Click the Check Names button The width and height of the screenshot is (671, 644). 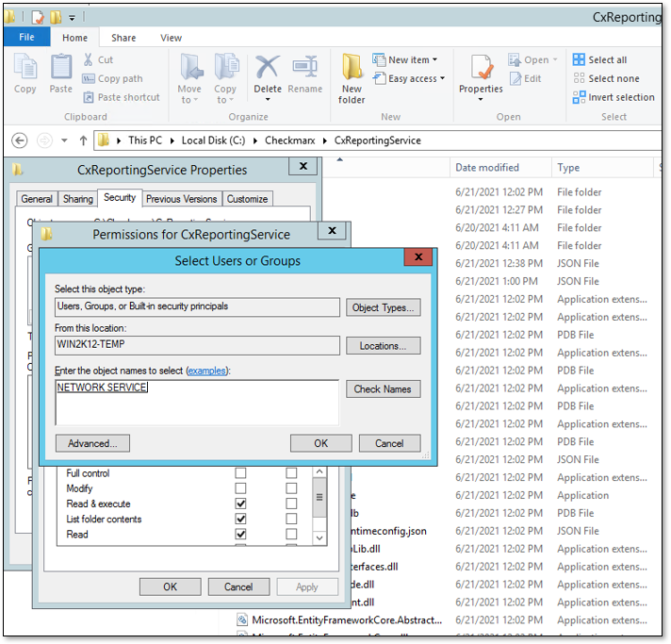pyautogui.click(x=383, y=389)
